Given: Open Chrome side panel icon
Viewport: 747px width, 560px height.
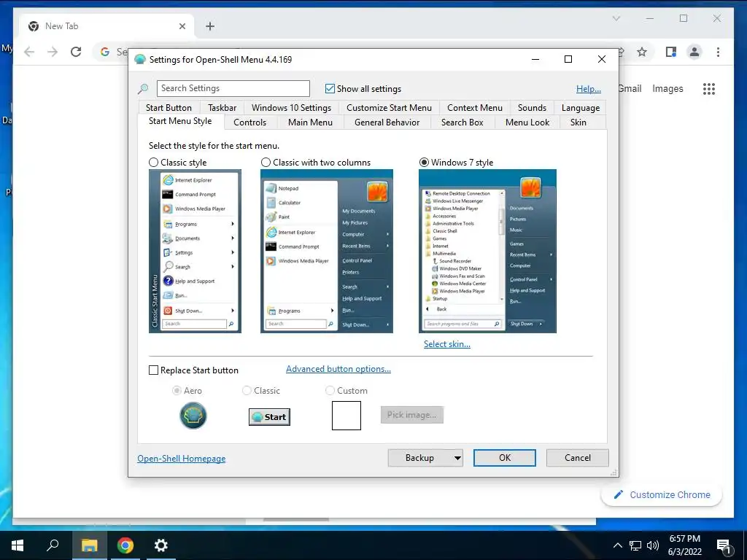Looking at the screenshot, I should click(671, 52).
